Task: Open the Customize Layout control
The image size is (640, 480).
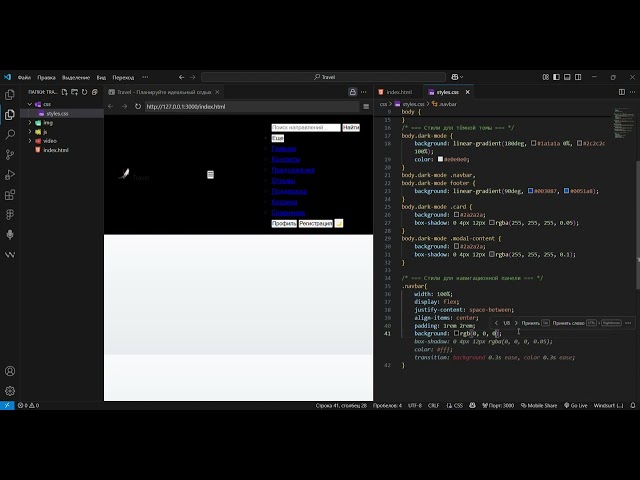Action: (546, 77)
